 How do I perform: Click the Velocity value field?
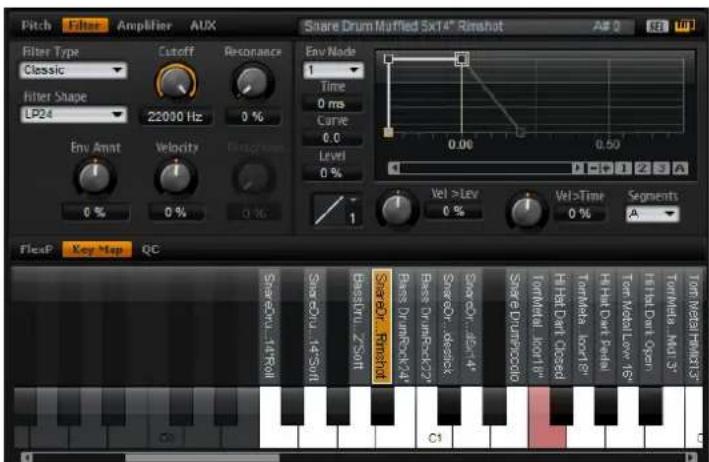point(175,212)
